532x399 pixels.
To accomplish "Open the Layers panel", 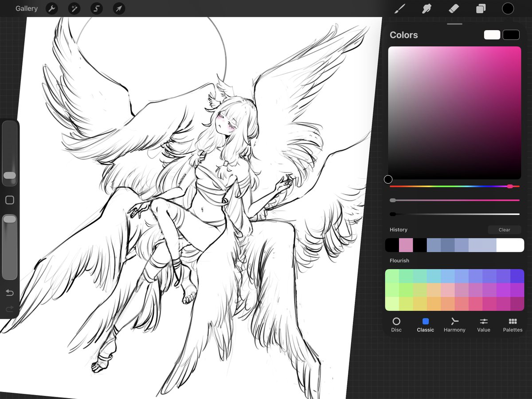I will point(481,8).
